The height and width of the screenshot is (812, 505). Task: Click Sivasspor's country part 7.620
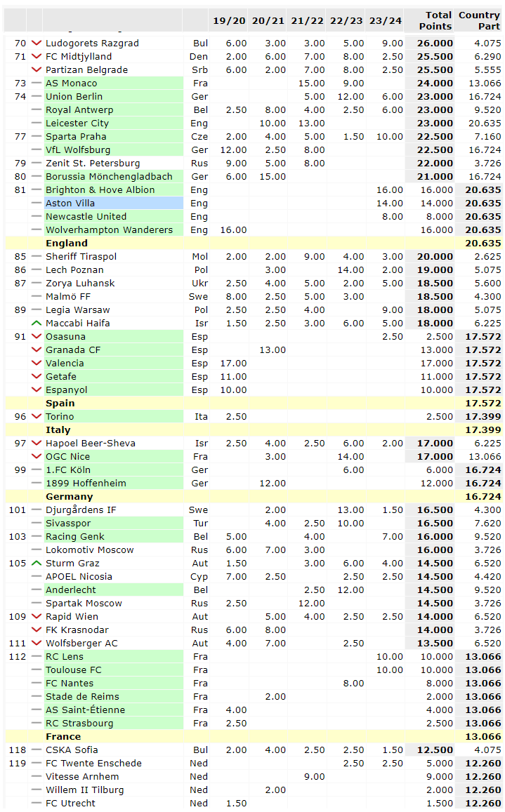pyautogui.click(x=488, y=523)
